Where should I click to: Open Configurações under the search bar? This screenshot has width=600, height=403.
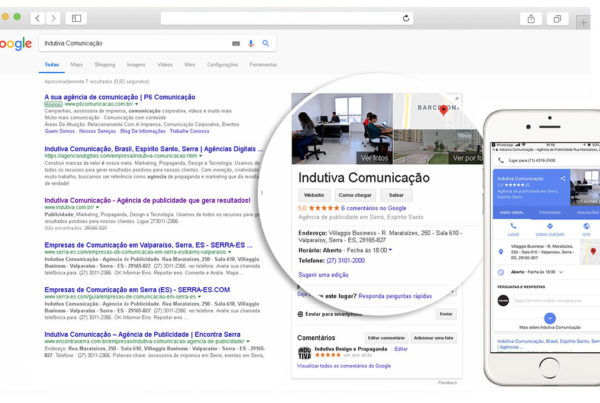(x=222, y=65)
